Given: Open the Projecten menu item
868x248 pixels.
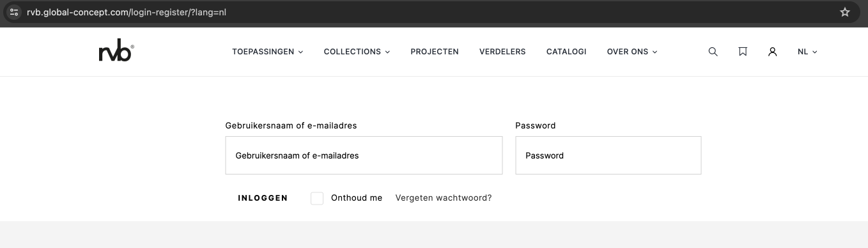Looking at the screenshot, I should tap(435, 52).
